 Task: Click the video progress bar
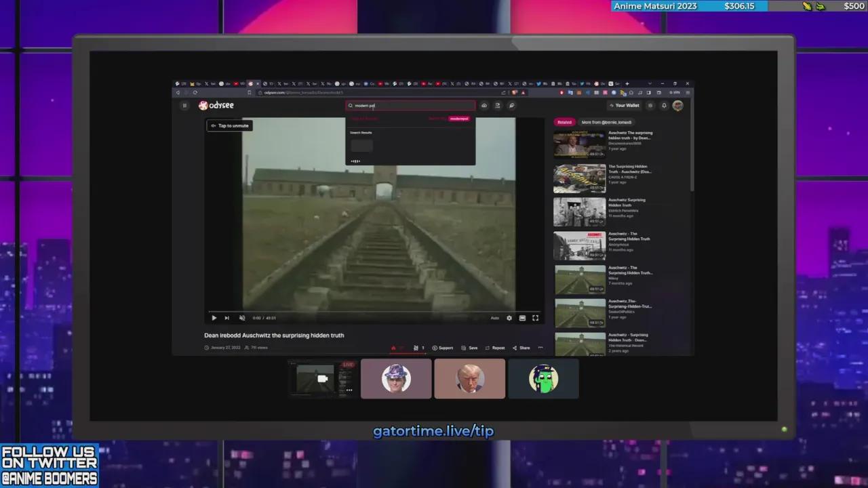[x=373, y=311]
